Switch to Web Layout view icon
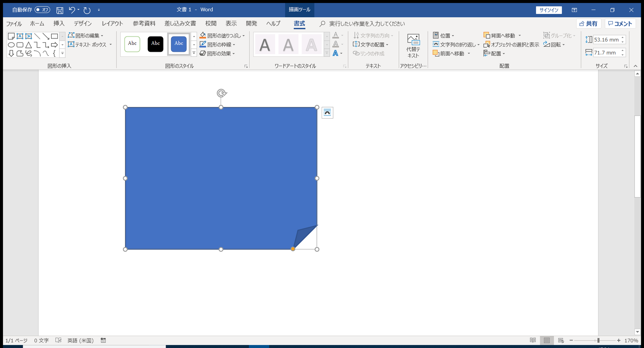644x348 pixels. 561,340
